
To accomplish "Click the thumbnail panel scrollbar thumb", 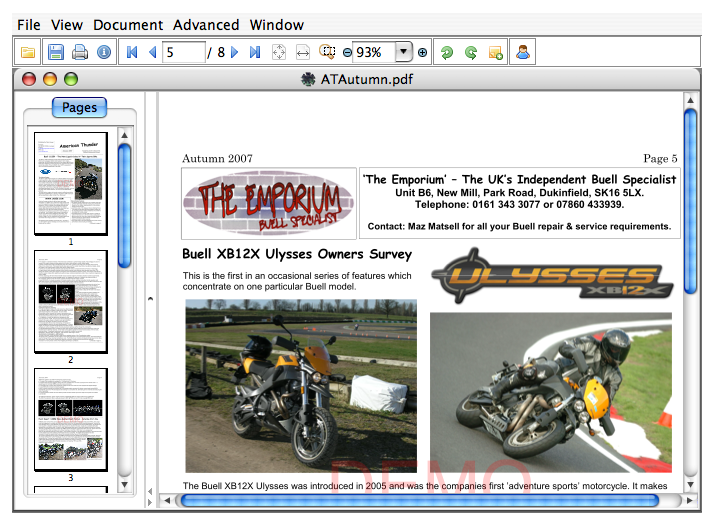I will [x=124, y=205].
